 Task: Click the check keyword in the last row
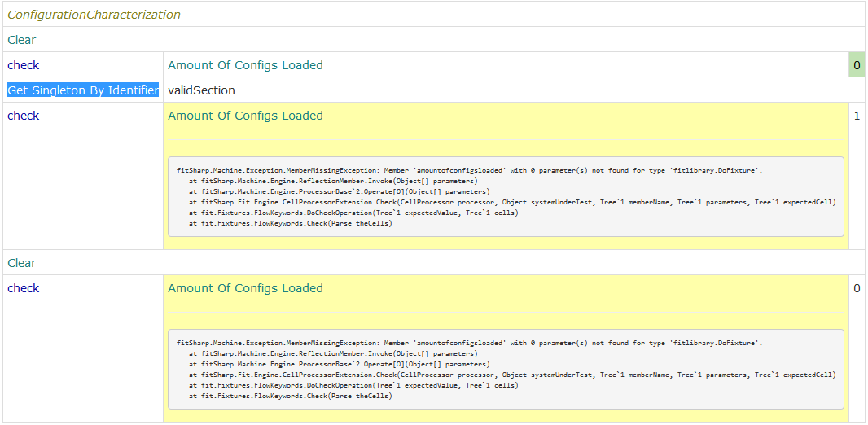pyautogui.click(x=24, y=288)
